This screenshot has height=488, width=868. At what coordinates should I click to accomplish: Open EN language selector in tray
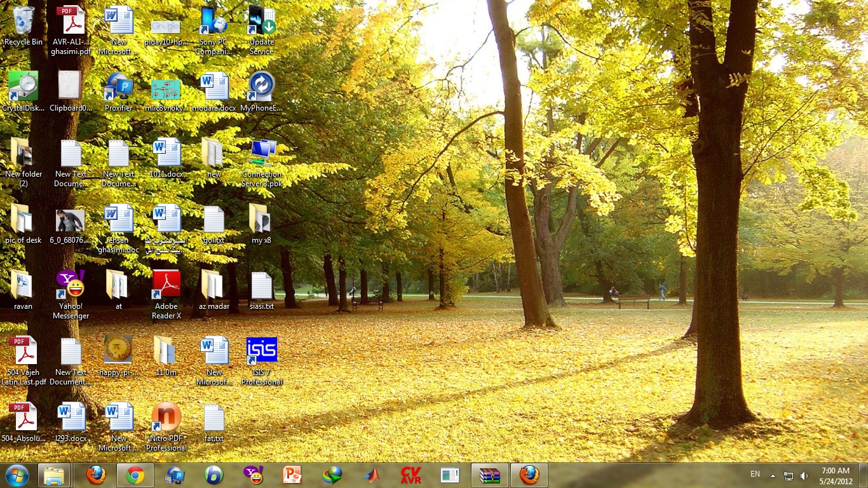(755, 475)
